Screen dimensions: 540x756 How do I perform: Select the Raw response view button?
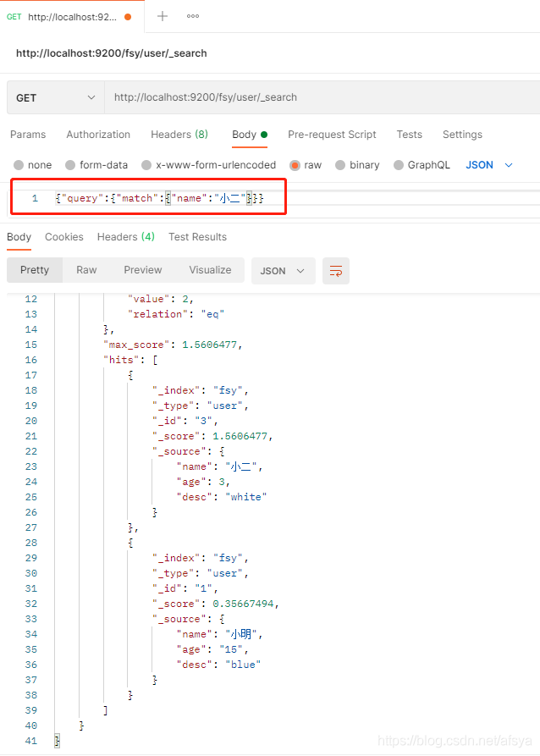[87, 270]
